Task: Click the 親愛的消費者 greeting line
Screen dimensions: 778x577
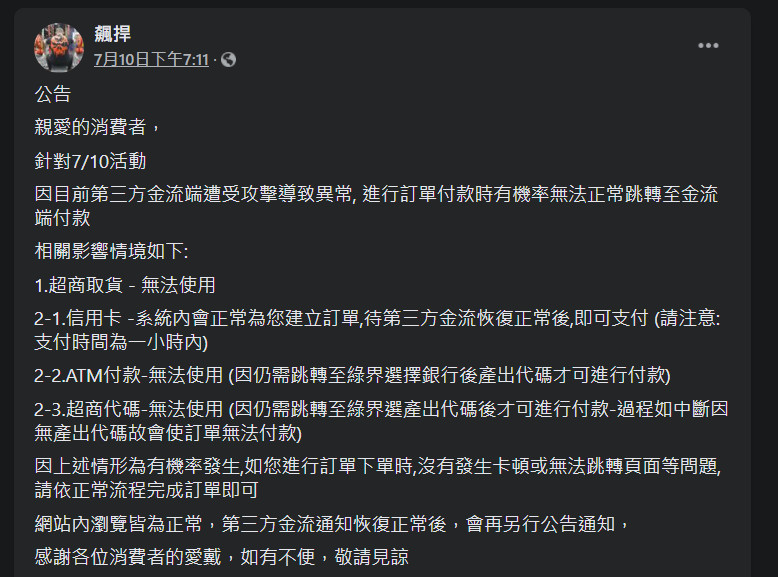Action: click(96, 127)
